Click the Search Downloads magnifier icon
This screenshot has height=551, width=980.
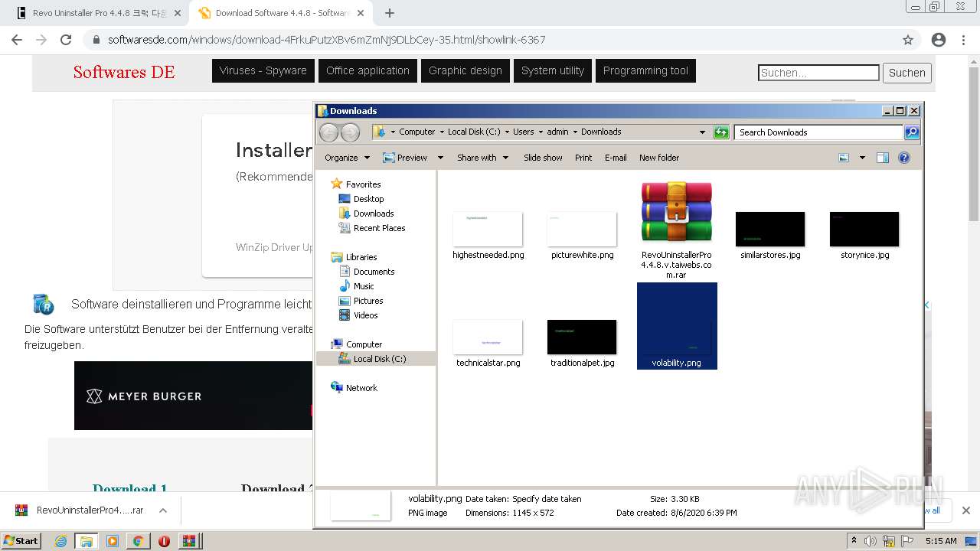911,132
